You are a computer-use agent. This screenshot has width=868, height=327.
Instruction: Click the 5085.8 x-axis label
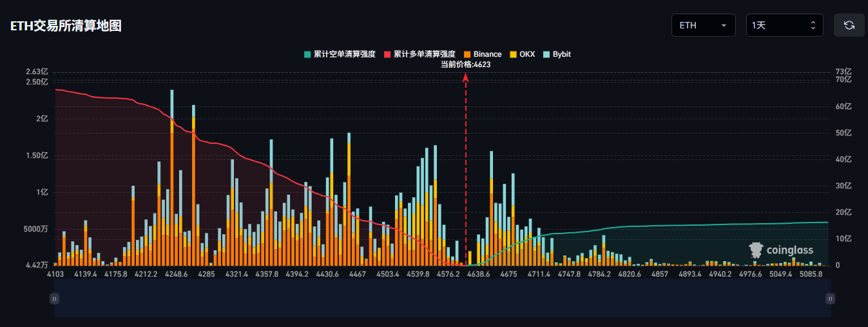click(811, 274)
